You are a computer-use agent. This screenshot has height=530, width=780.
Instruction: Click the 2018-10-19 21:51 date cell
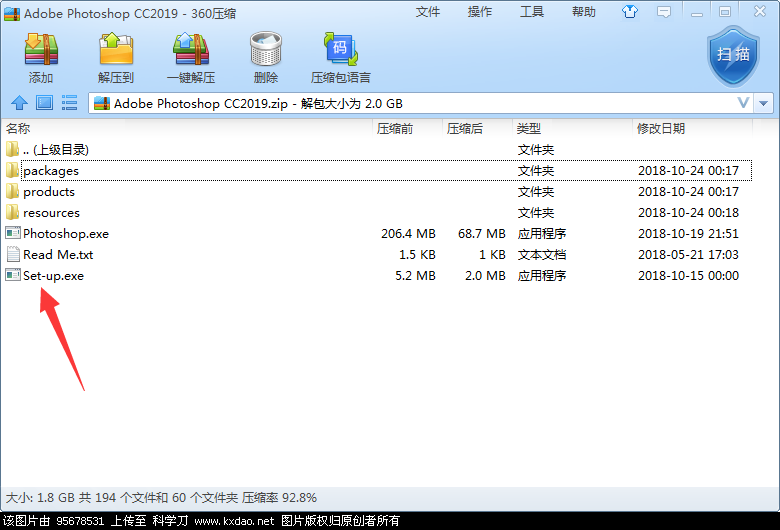(x=688, y=234)
